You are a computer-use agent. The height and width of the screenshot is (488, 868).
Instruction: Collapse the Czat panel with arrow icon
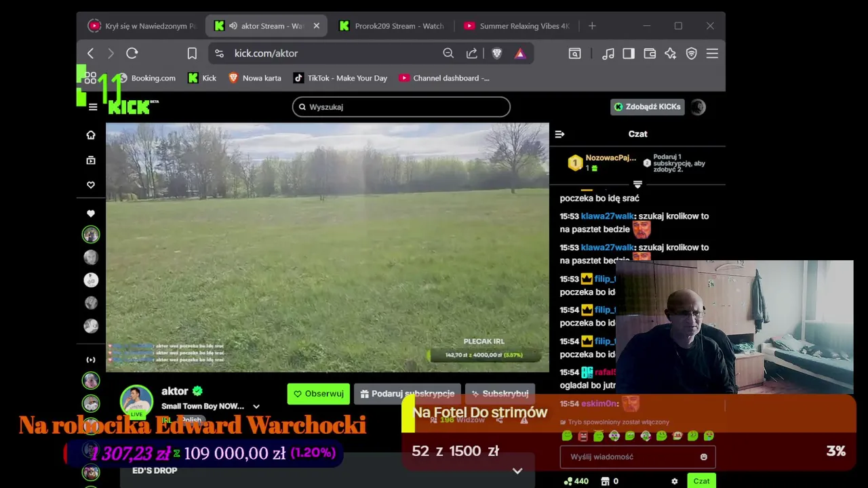point(559,134)
